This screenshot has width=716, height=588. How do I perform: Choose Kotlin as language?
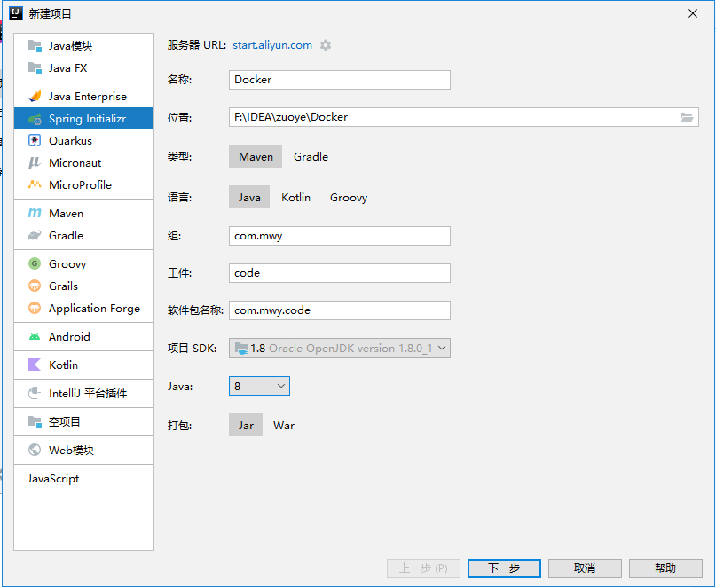point(296,197)
